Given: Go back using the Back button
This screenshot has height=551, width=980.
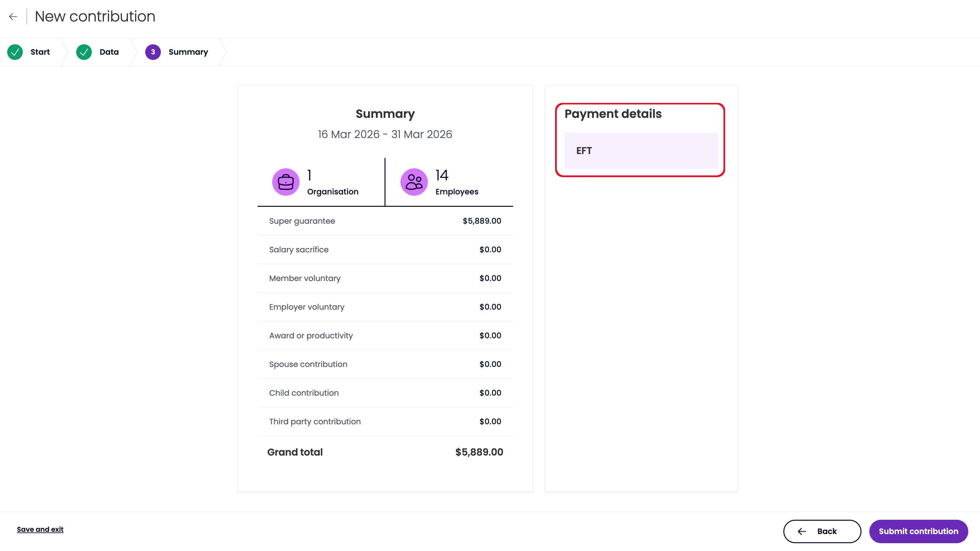Looking at the screenshot, I should (x=822, y=531).
